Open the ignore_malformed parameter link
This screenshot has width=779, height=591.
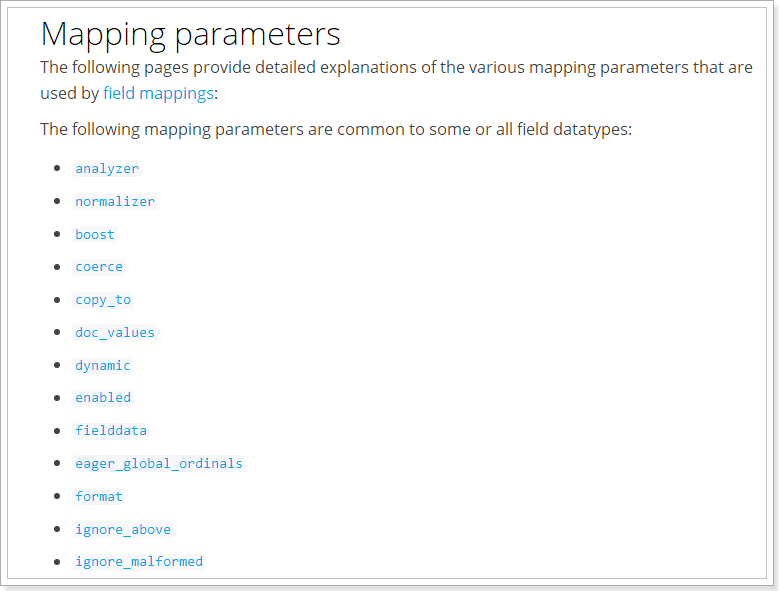coord(139,562)
